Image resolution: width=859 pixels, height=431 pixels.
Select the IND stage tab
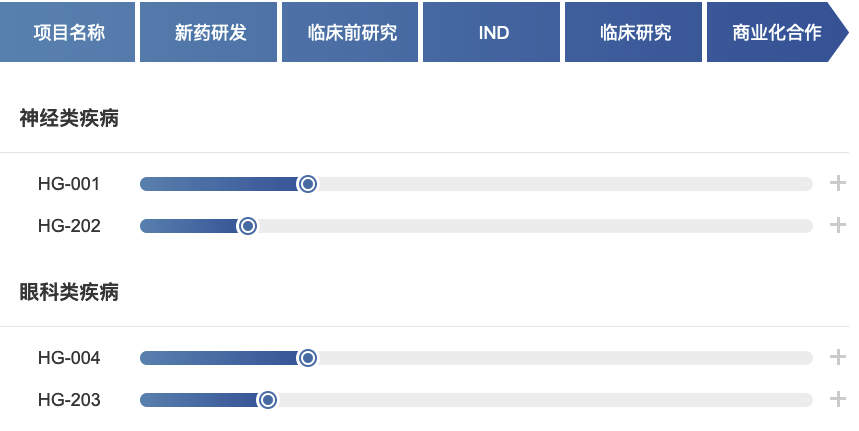tap(494, 32)
